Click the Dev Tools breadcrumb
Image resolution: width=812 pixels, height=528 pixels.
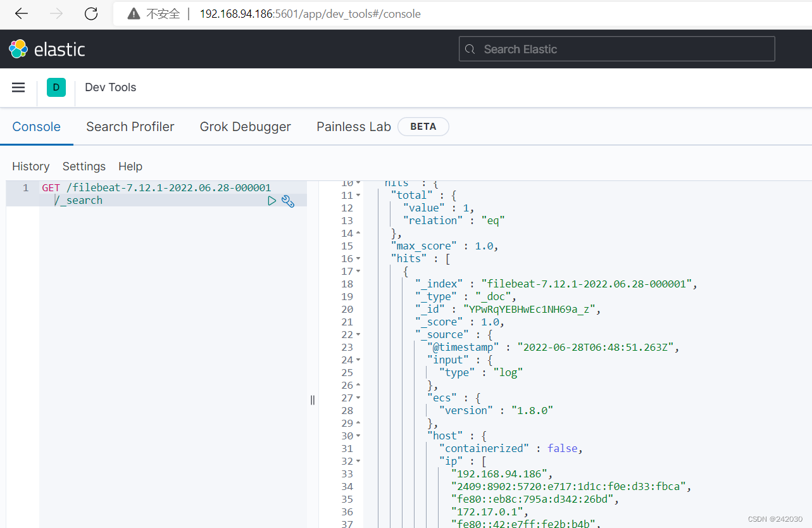(x=111, y=87)
